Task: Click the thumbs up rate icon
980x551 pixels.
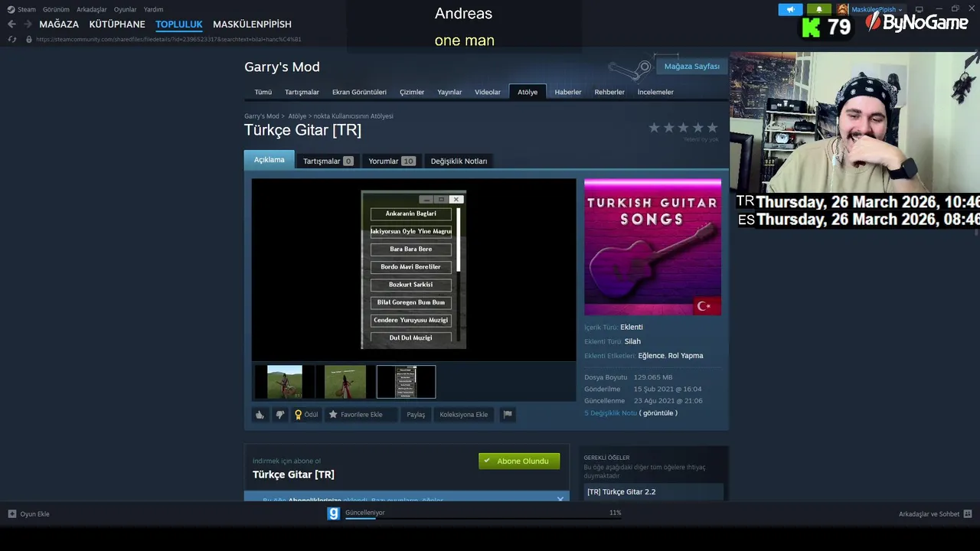Action: pos(260,415)
